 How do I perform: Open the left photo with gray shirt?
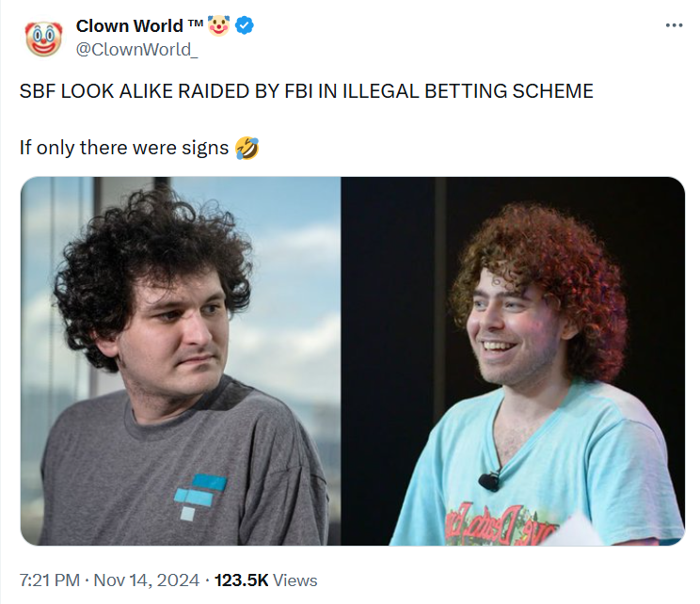tap(181, 360)
